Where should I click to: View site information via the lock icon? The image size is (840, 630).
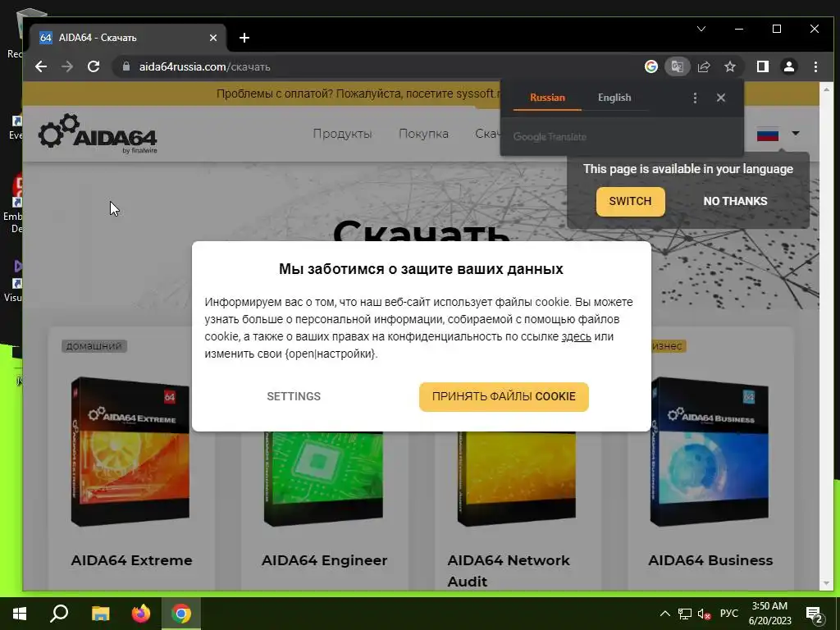(126, 66)
